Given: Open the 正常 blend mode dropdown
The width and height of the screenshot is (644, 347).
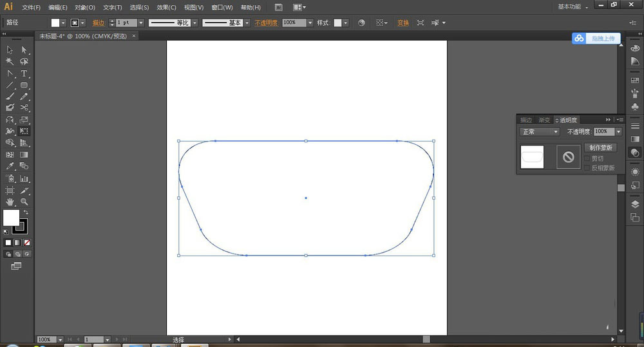Looking at the screenshot, I should (x=540, y=132).
